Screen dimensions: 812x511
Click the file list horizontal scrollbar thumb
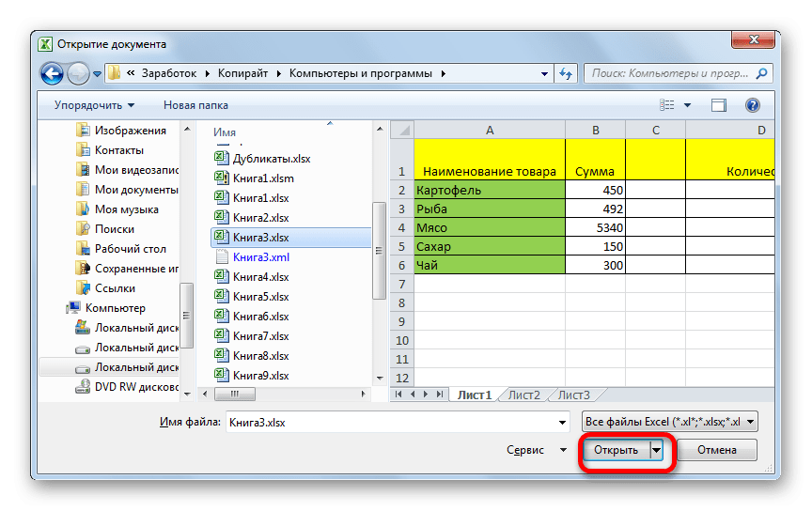tap(235, 394)
